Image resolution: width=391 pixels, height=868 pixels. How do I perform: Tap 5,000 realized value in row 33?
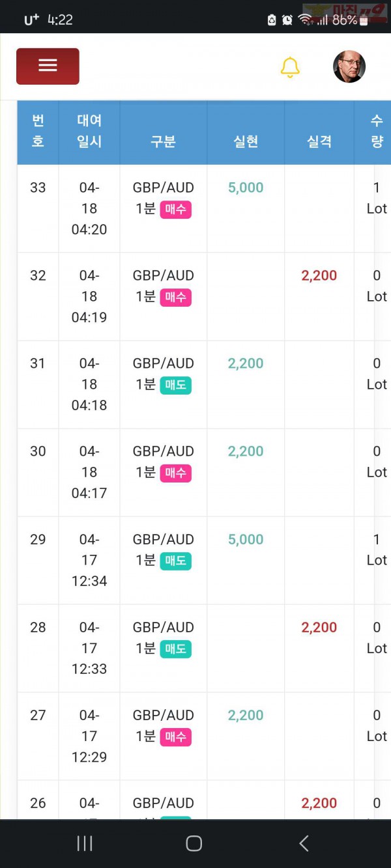[246, 188]
